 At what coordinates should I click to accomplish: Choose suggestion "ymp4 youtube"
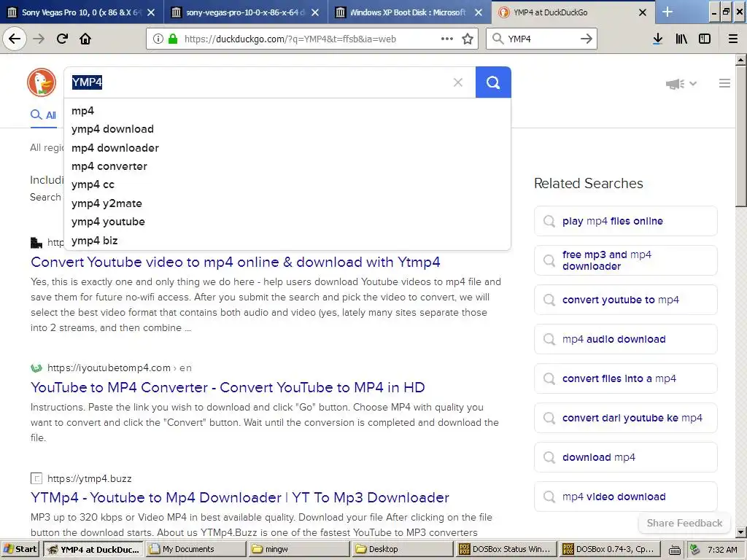point(287,222)
